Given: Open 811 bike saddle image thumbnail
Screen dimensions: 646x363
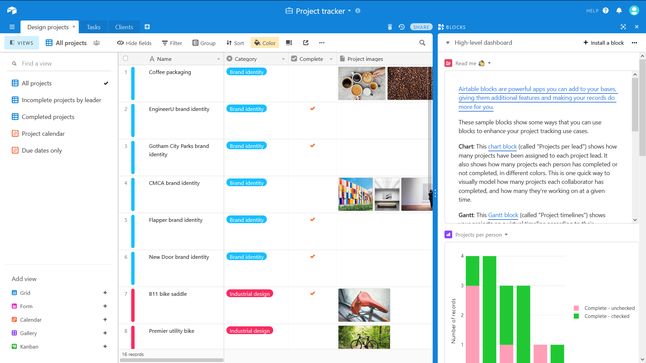Looking at the screenshot, I should coord(364,305).
